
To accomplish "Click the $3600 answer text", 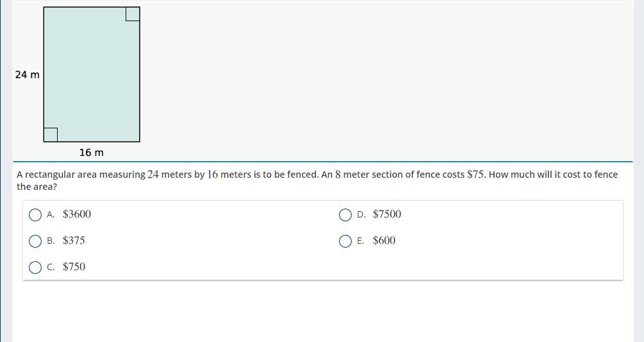I will tap(77, 214).
